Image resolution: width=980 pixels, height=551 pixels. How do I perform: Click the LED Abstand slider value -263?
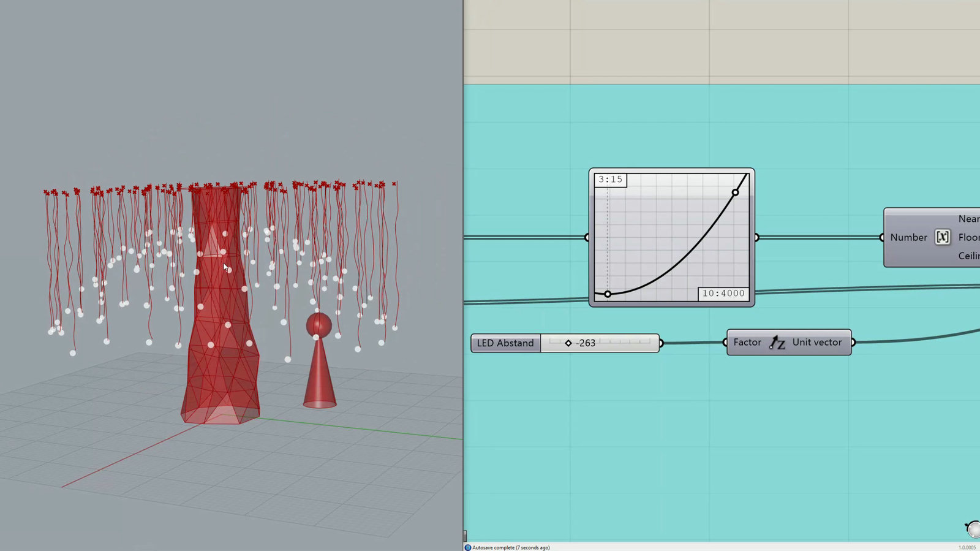click(586, 343)
